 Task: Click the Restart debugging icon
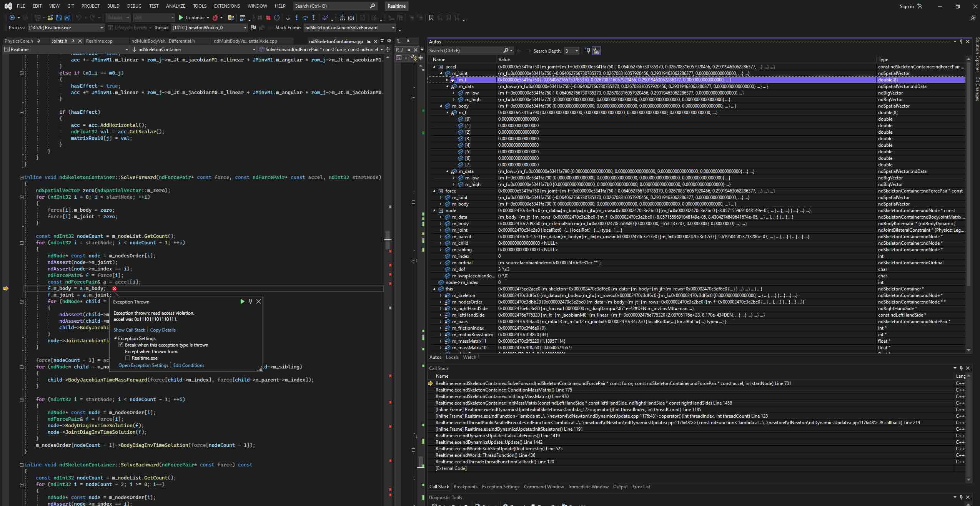tap(277, 18)
